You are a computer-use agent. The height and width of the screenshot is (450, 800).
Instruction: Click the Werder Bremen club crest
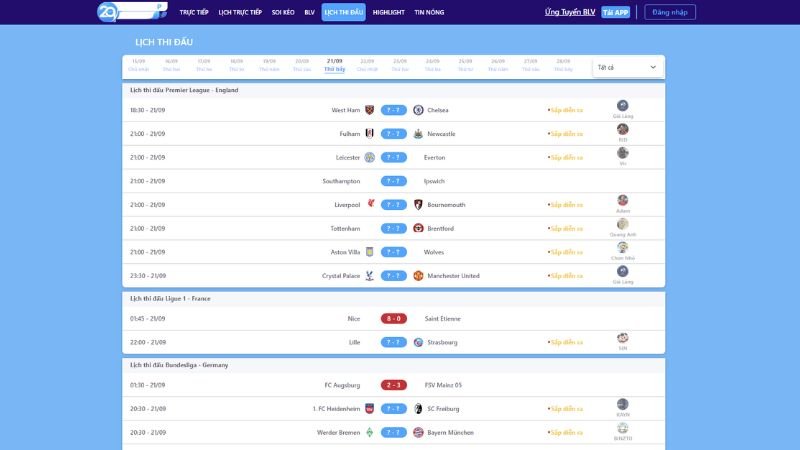pyautogui.click(x=369, y=432)
